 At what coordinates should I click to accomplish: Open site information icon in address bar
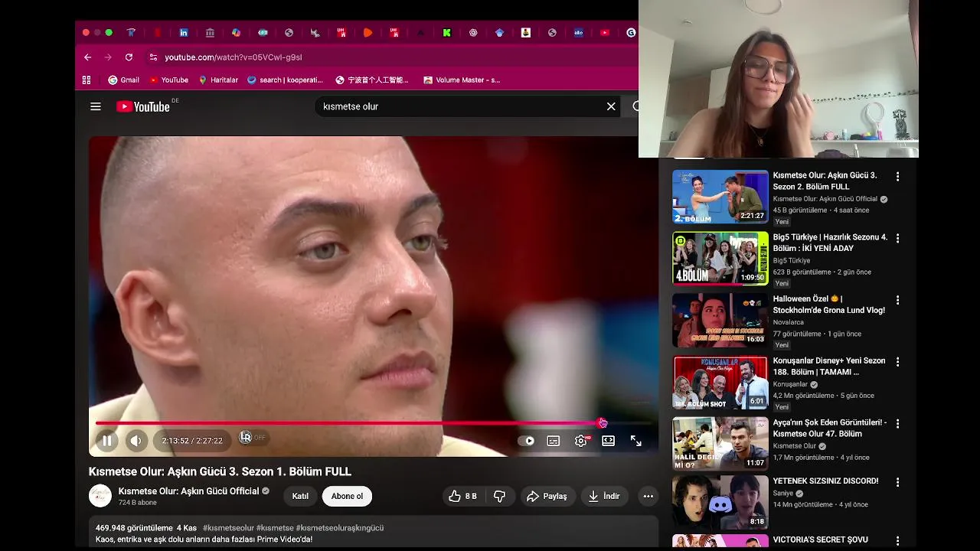tap(153, 57)
